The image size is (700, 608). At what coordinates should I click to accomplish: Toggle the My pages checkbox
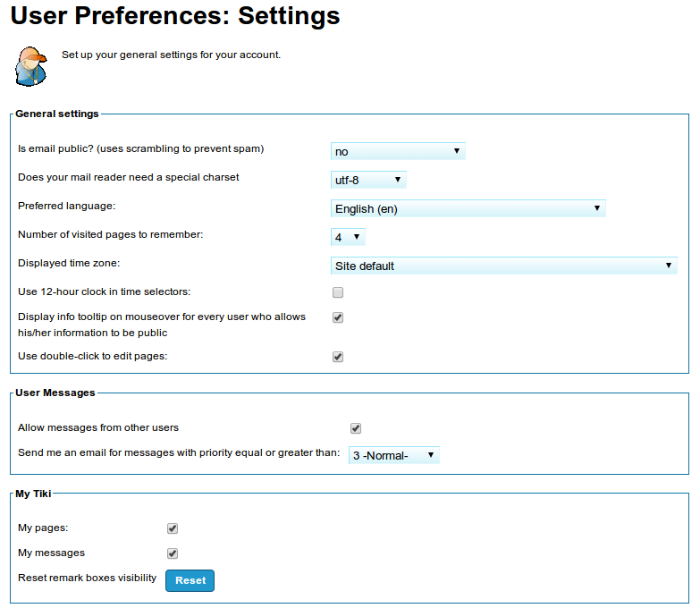(x=173, y=528)
